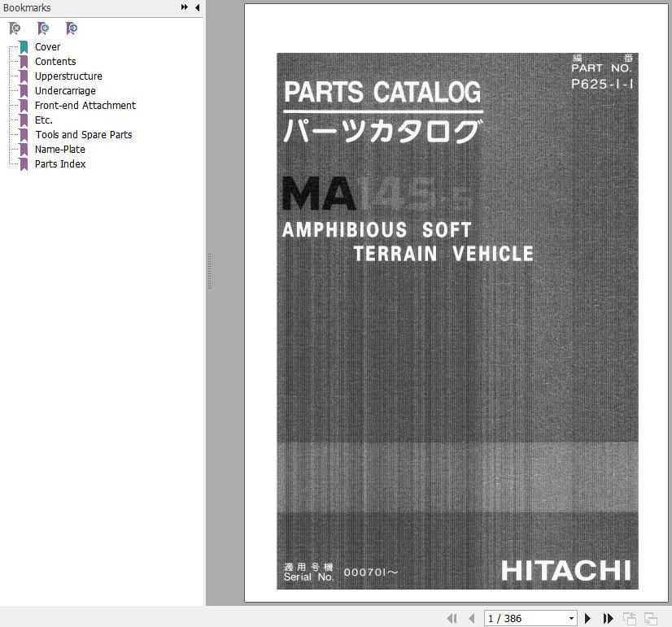Image resolution: width=672 pixels, height=627 pixels.
Task: Go to the Undercarriage bookmark
Action: tap(65, 90)
